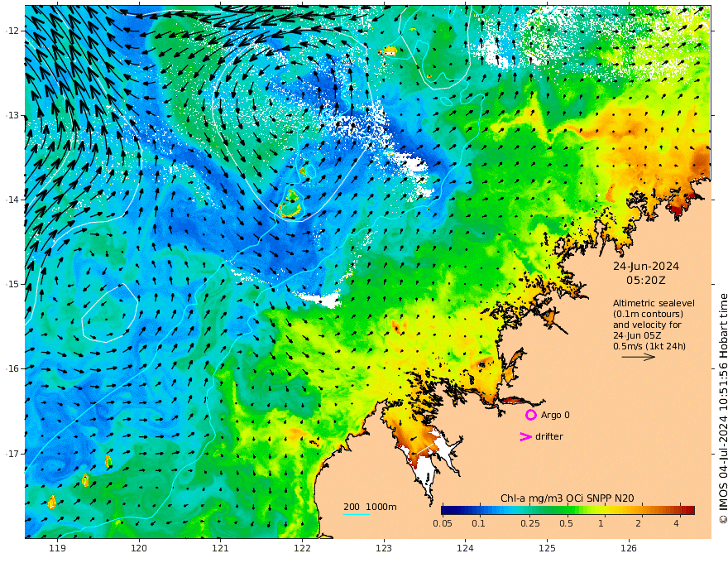This screenshot has width=728, height=563.
Task: Click the time text 05:20Z
Action: tap(646, 281)
